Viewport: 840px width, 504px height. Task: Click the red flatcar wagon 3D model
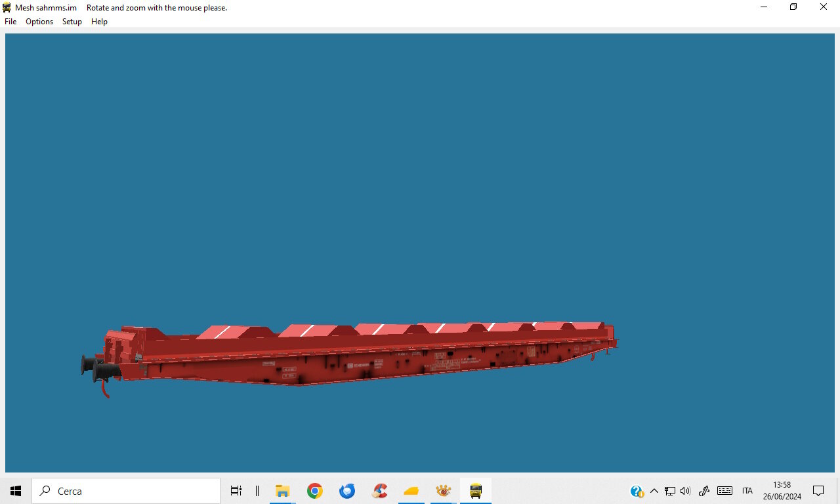[350, 358]
